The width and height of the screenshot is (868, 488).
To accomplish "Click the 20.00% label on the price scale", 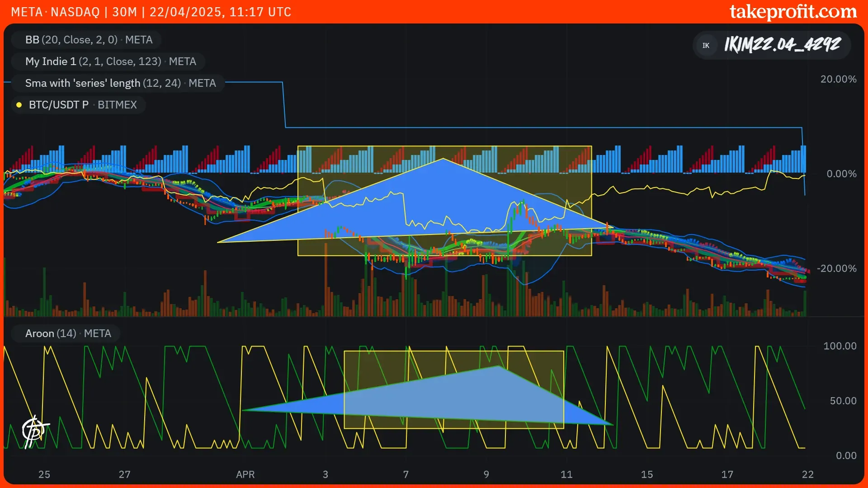I will pyautogui.click(x=838, y=80).
